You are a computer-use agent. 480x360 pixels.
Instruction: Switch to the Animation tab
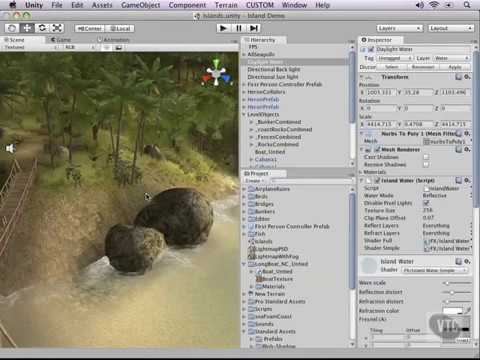point(113,40)
